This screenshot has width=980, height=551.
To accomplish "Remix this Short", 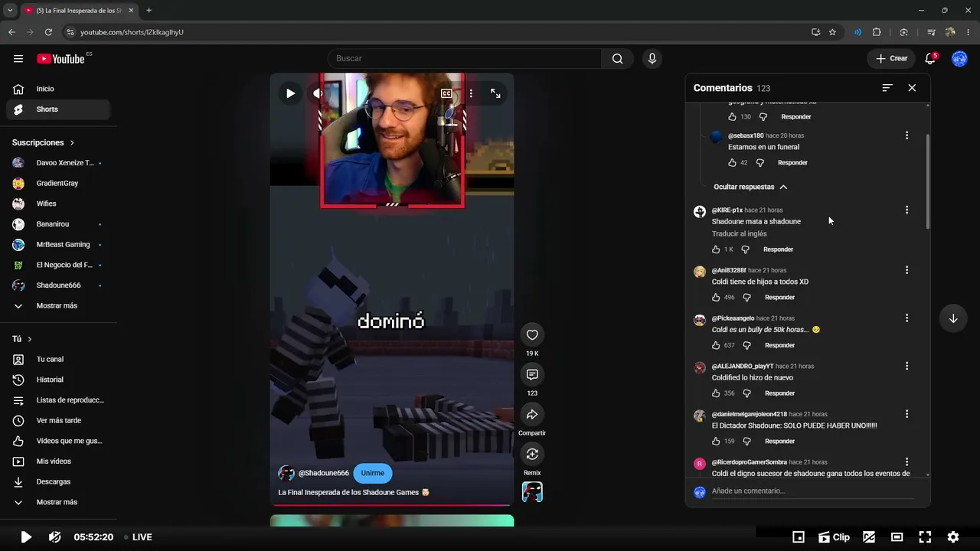I will tap(532, 454).
